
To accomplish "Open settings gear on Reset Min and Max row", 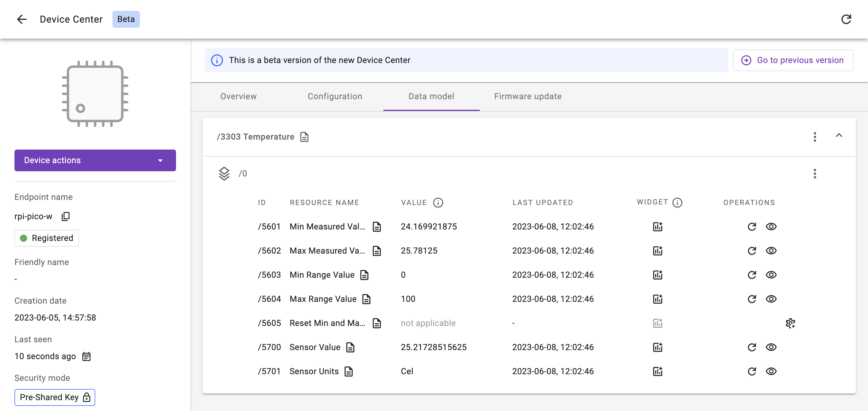I will click(790, 323).
